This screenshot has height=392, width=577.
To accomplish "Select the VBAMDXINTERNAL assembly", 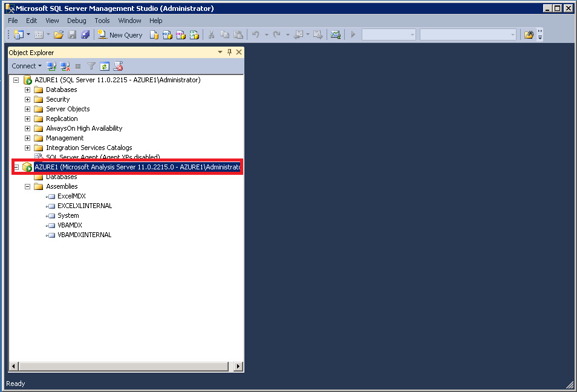I will click(84, 235).
